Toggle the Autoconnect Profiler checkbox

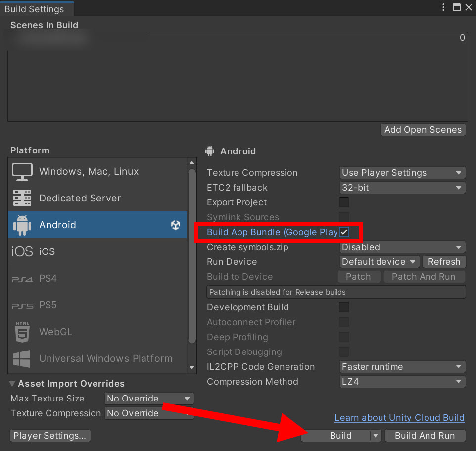click(x=344, y=322)
